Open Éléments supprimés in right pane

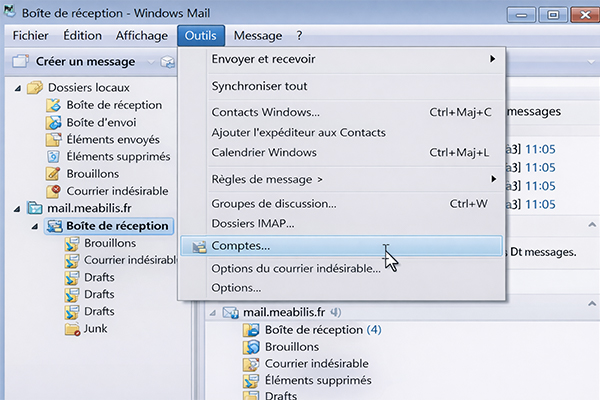coord(318,380)
